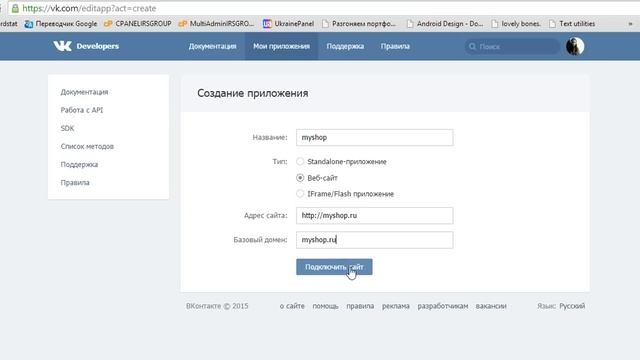640x360 pixels.
Task: Focus the Базовый домен input field
Action: point(374,240)
